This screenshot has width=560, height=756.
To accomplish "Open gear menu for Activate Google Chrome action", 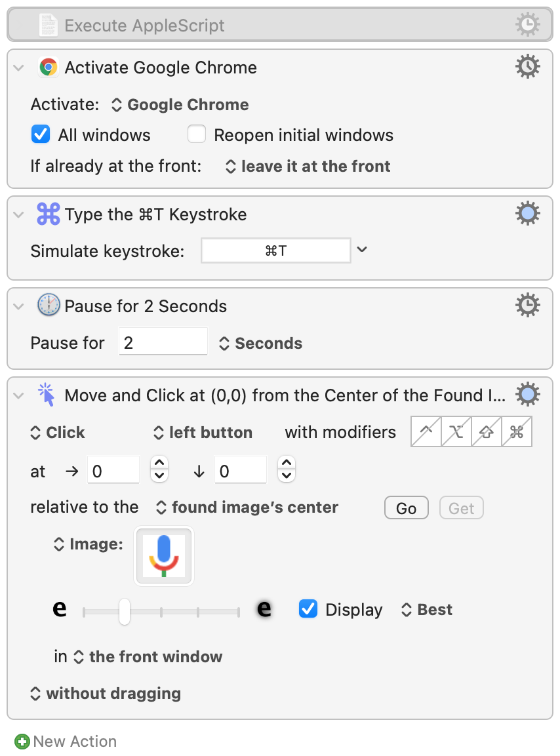I will point(527,66).
